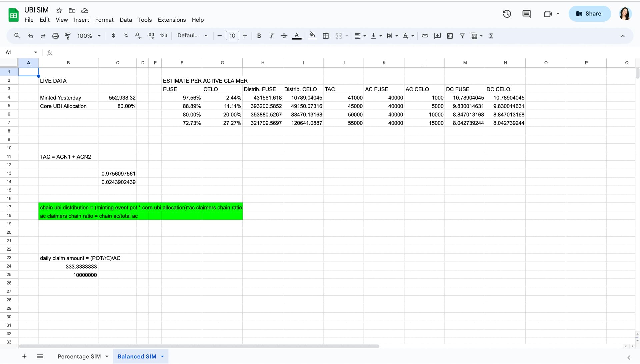Open the comments panel icon

click(x=526, y=14)
